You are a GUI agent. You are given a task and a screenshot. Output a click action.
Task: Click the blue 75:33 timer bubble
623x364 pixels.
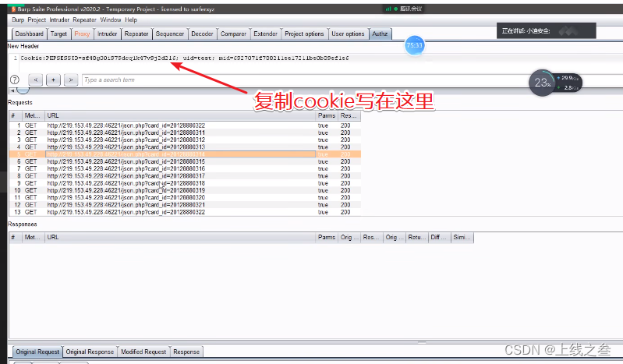[x=414, y=45]
